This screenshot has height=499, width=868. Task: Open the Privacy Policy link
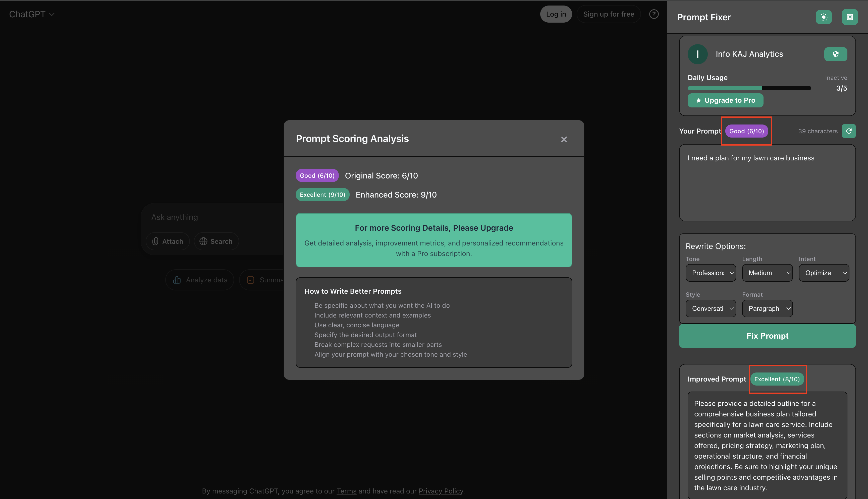[x=441, y=491]
